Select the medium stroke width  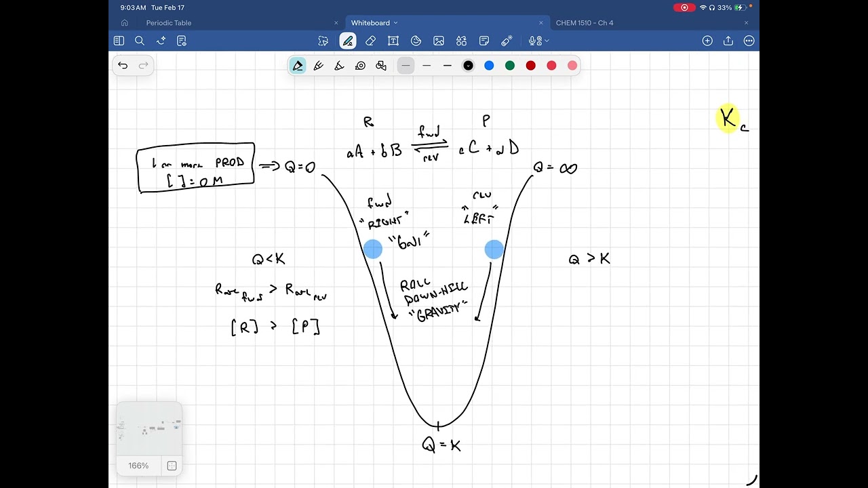click(427, 66)
